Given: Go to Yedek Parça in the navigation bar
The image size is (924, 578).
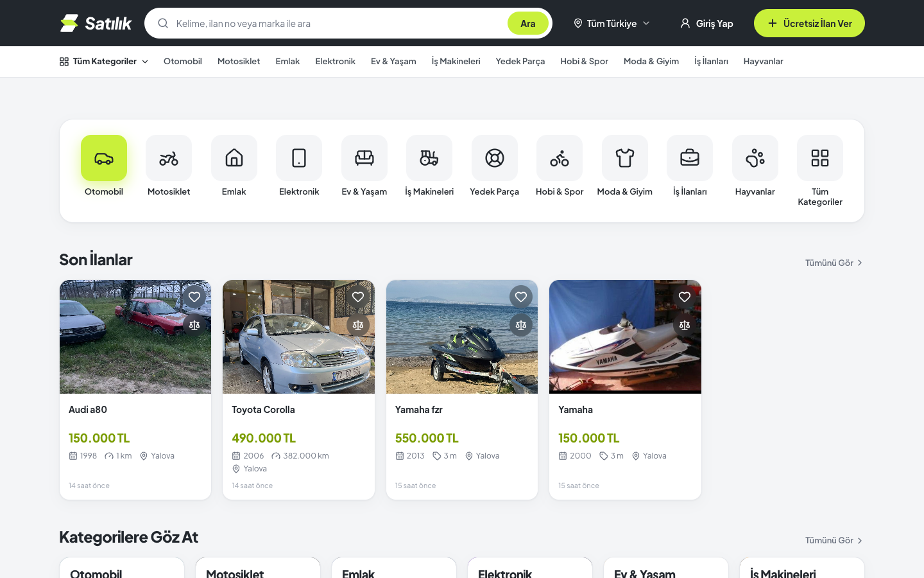Looking at the screenshot, I should (x=520, y=61).
